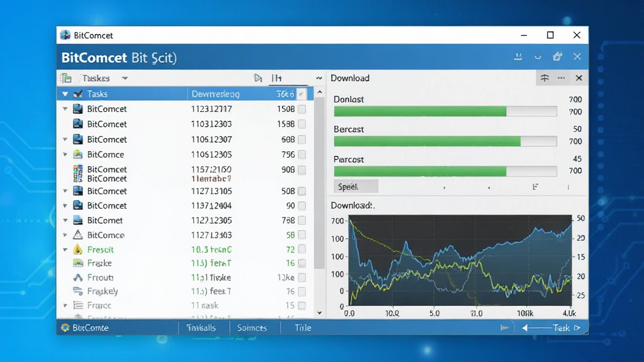Click the Task label in status bar
Image resolution: width=644 pixels, height=362 pixels.
pyautogui.click(x=561, y=327)
